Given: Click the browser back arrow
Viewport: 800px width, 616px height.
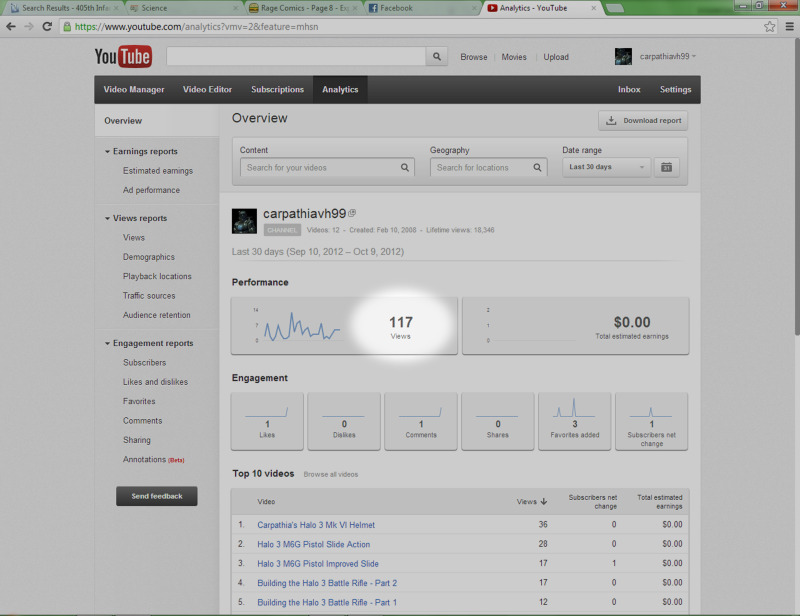Looking at the screenshot, I should [x=11, y=27].
